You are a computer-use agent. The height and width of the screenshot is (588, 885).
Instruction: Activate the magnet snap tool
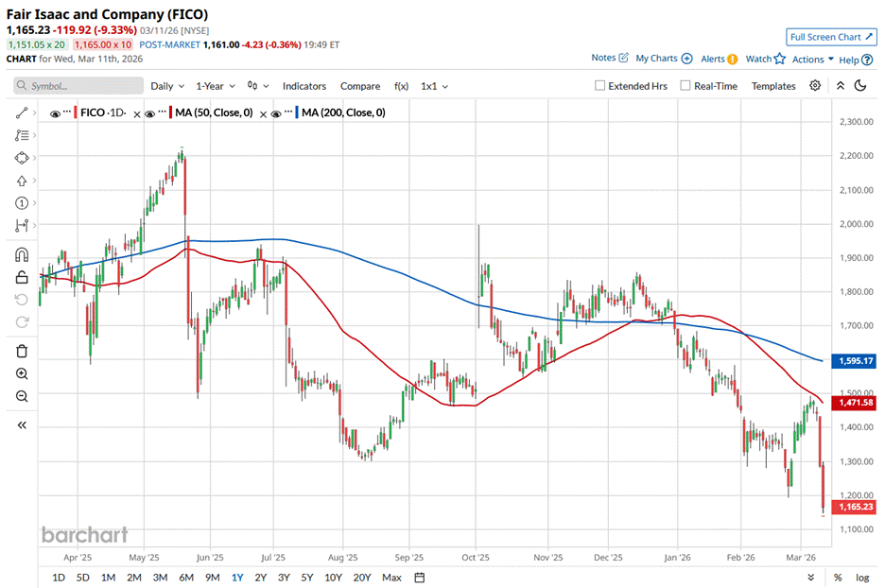[22, 254]
